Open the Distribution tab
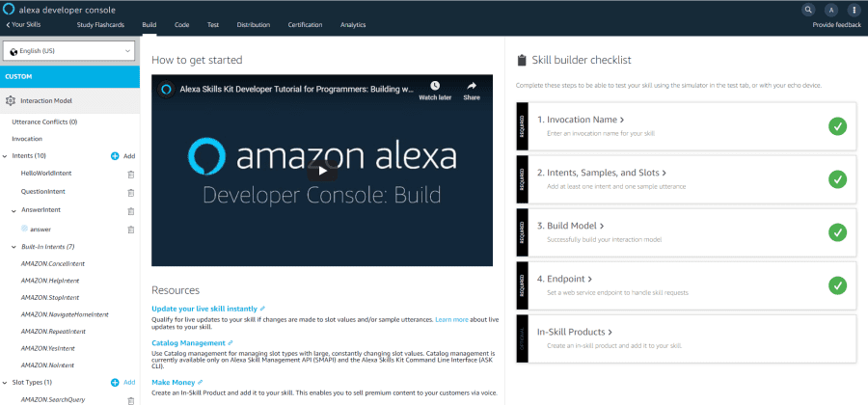 click(254, 25)
